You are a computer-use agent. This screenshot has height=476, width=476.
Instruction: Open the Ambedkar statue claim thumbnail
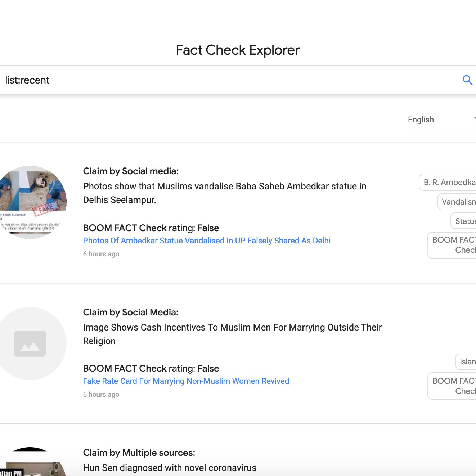(x=30, y=202)
